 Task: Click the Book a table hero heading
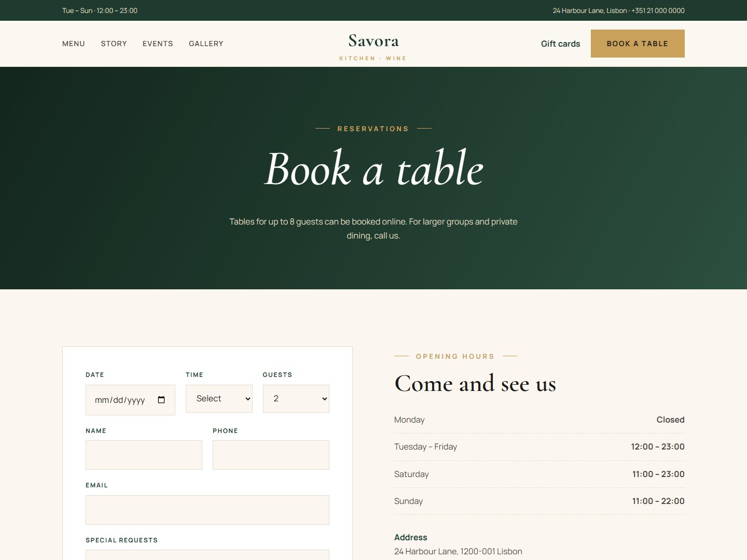[374, 169]
